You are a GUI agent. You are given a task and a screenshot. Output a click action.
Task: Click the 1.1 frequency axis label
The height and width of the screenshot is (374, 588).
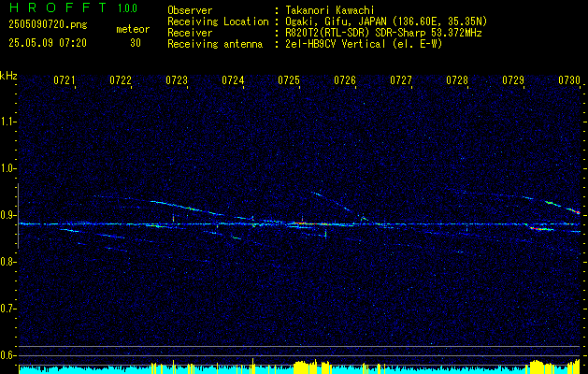pyautogui.click(x=7, y=122)
